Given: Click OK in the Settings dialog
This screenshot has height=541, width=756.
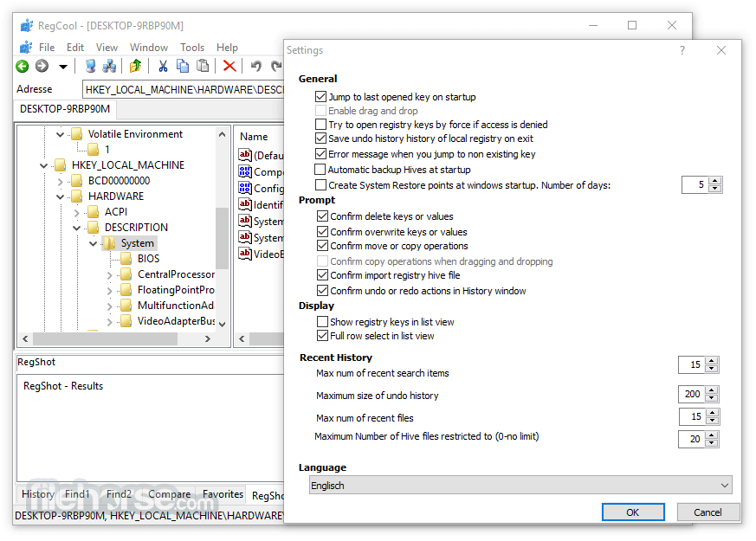Looking at the screenshot, I should 633,512.
